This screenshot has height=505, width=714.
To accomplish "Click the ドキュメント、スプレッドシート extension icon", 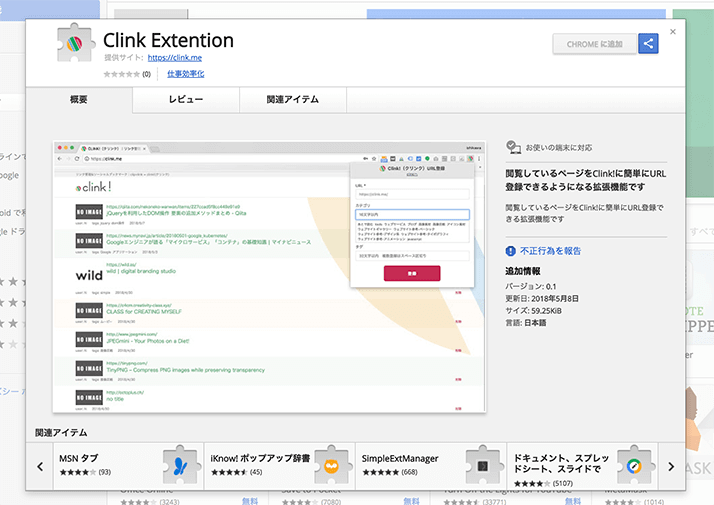I will tap(635, 465).
